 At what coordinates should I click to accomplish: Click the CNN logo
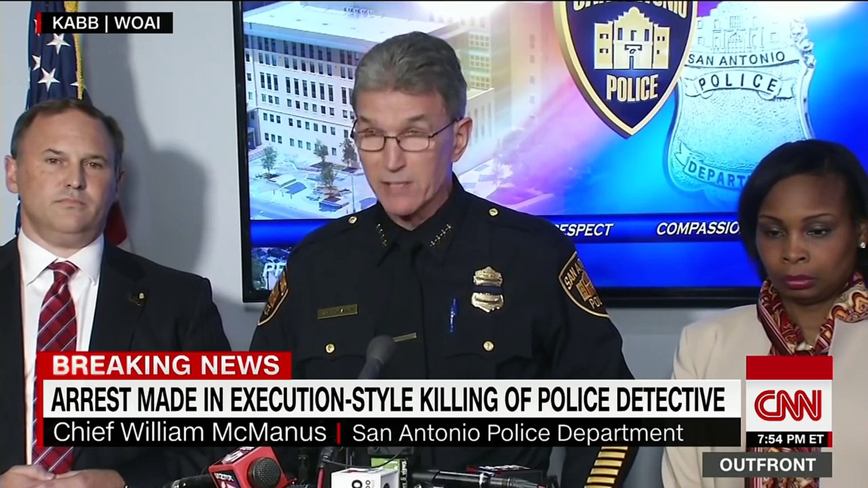(788, 405)
